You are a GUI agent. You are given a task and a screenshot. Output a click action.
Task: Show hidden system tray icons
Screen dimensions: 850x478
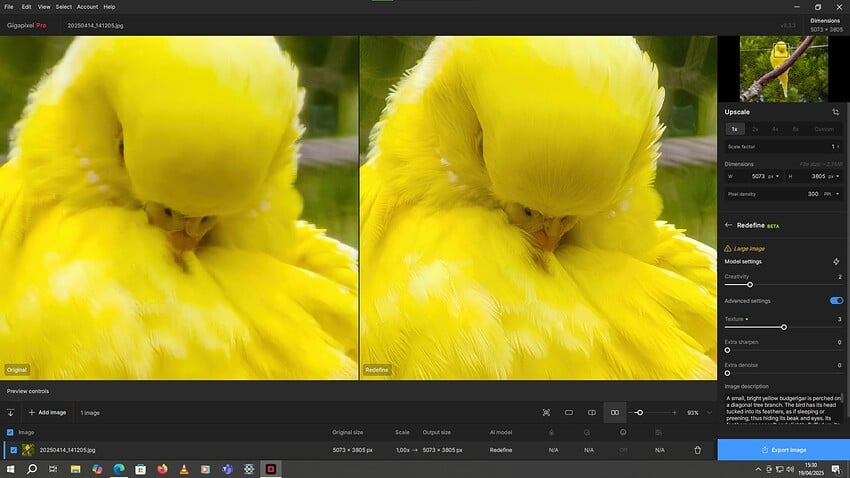[758, 469]
